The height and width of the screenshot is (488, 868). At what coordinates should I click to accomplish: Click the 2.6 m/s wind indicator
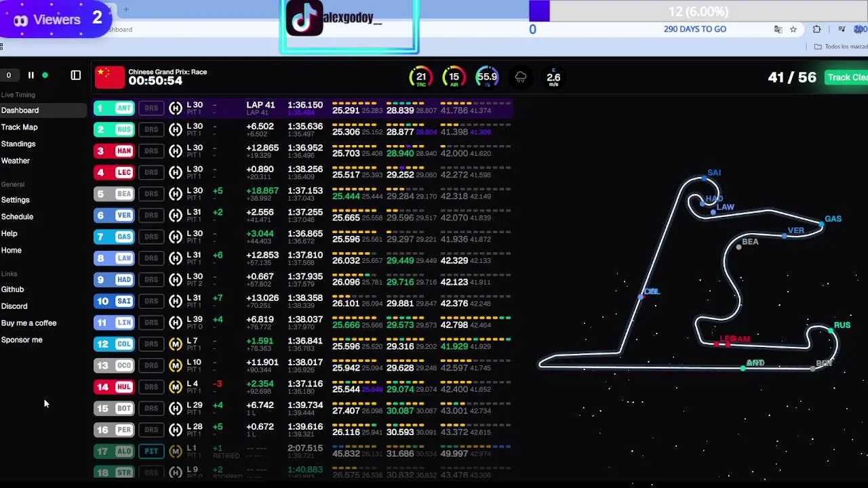[553, 77]
